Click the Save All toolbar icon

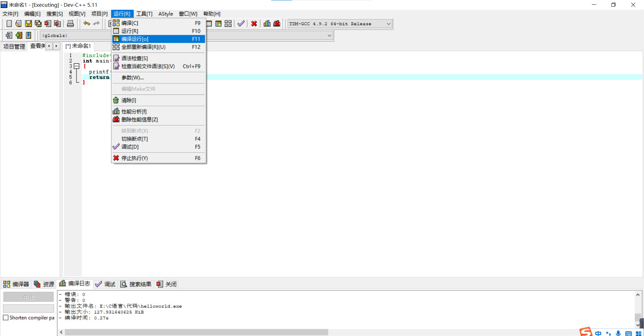tap(38, 23)
